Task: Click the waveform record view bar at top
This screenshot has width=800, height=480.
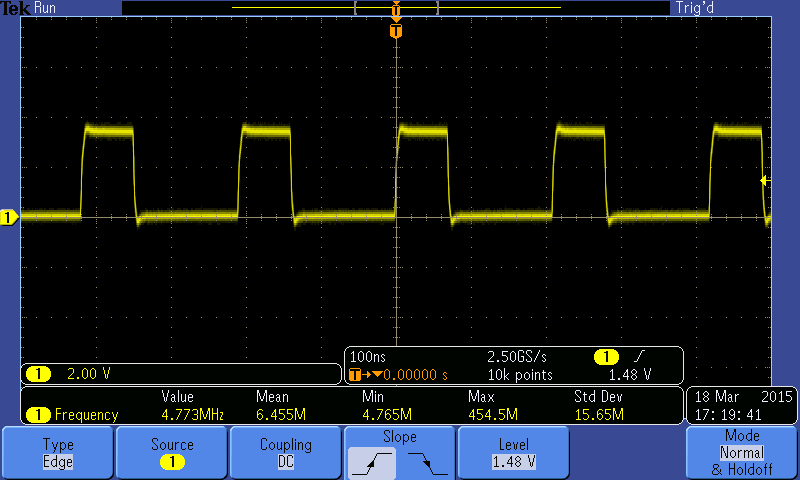Action: [396, 8]
